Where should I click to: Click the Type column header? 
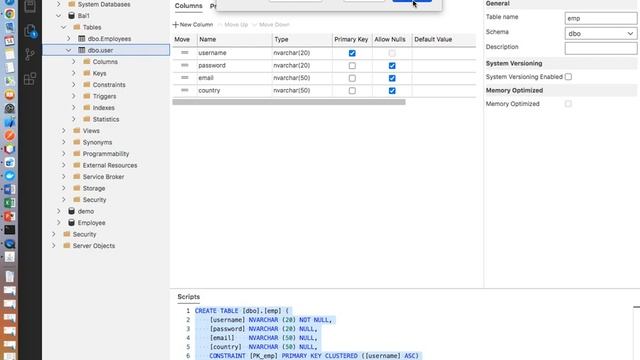point(302,39)
